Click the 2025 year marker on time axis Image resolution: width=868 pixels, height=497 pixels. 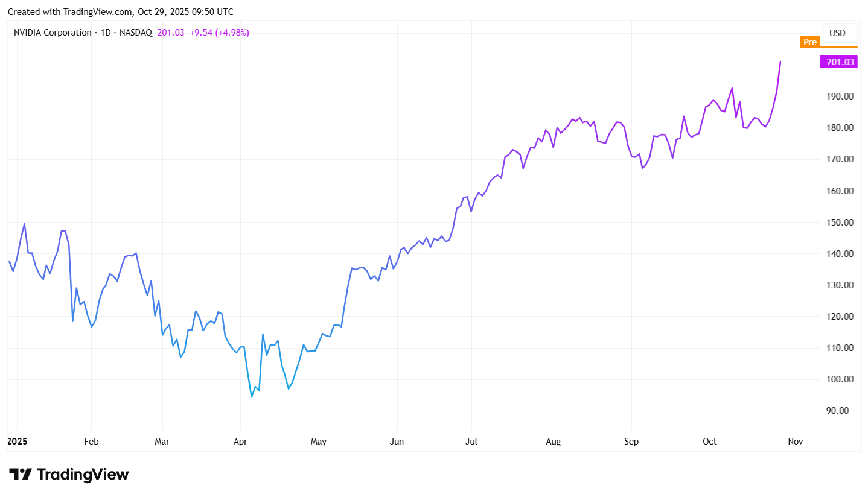click(x=18, y=442)
